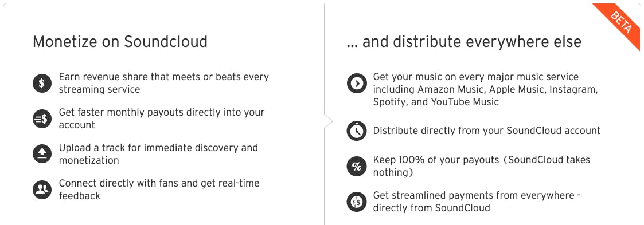The height and width of the screenshot is (225, 644).
Task: Click the stopwatch distribute directly icon
Action: (x=356, y=131)
